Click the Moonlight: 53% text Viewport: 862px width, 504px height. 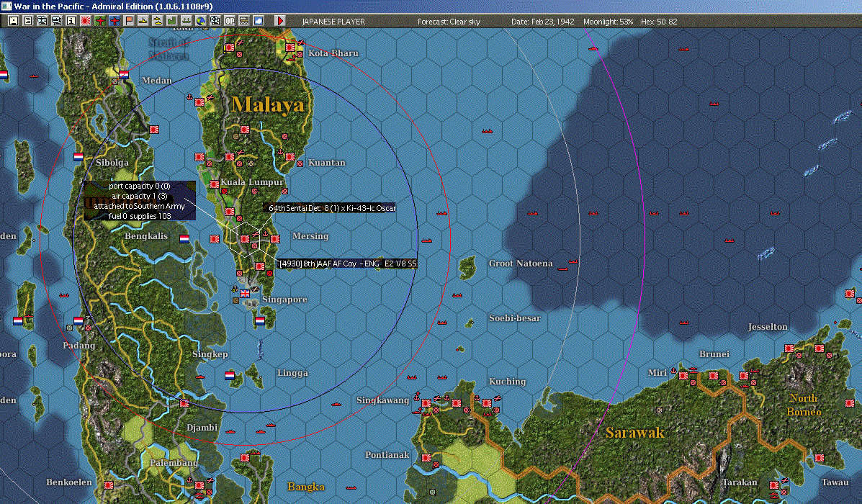tap(608, 22)
